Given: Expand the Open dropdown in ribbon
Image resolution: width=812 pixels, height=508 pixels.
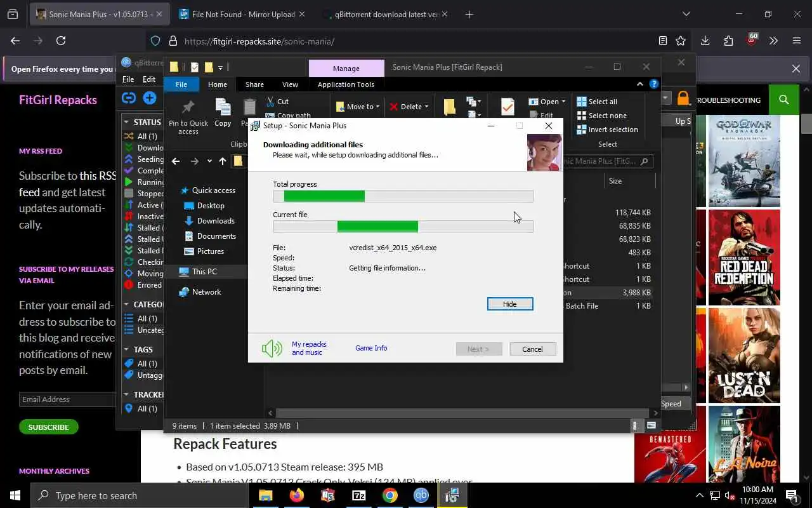Looking at the screenshot, I should coord(563,102).
